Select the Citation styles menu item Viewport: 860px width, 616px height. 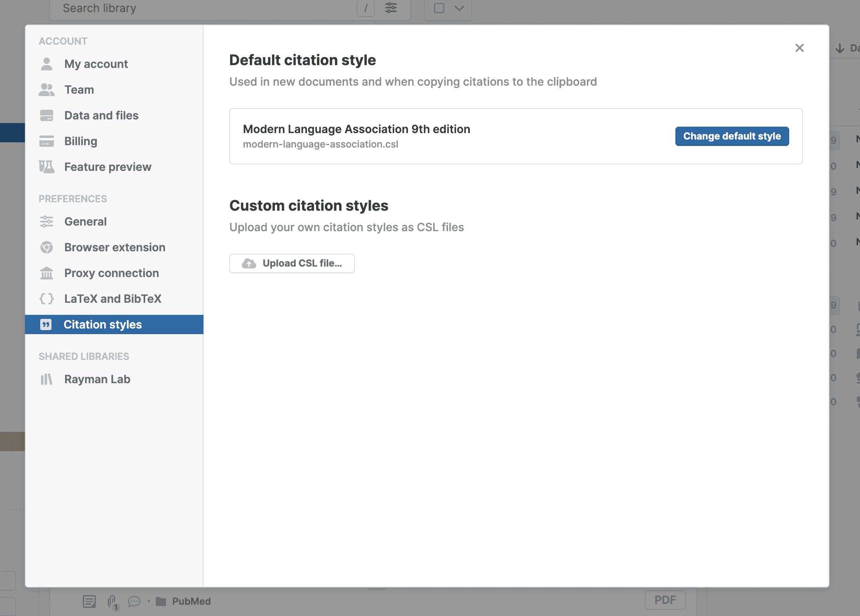click(103, 324)
